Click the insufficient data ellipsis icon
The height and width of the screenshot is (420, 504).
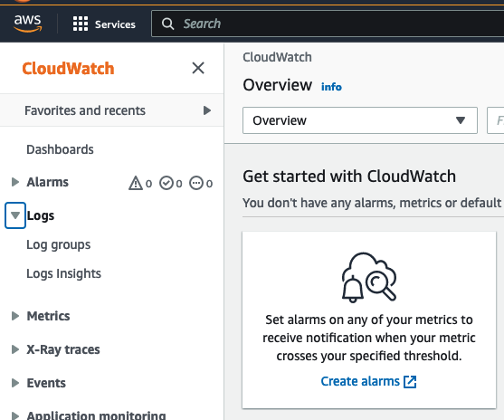pos(196,183)
